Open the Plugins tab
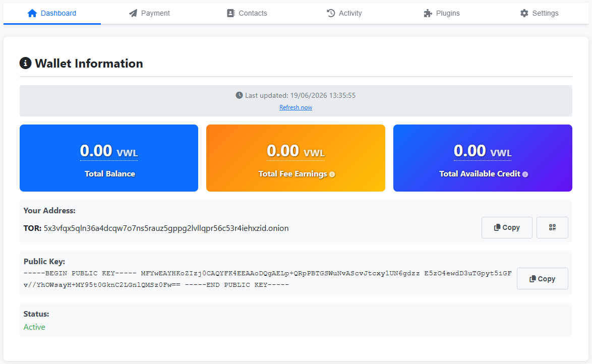The width and height of the screenshot is (592, 364). [x=442, y=13]
